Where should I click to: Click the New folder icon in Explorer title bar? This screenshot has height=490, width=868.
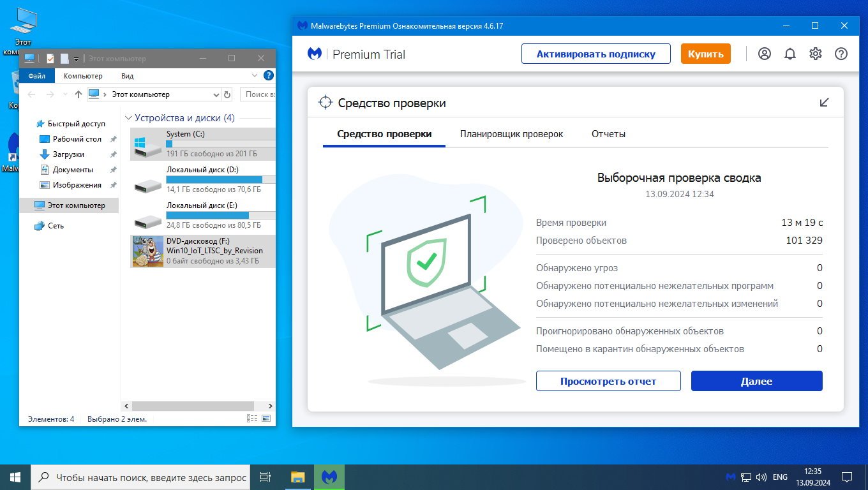64,59
